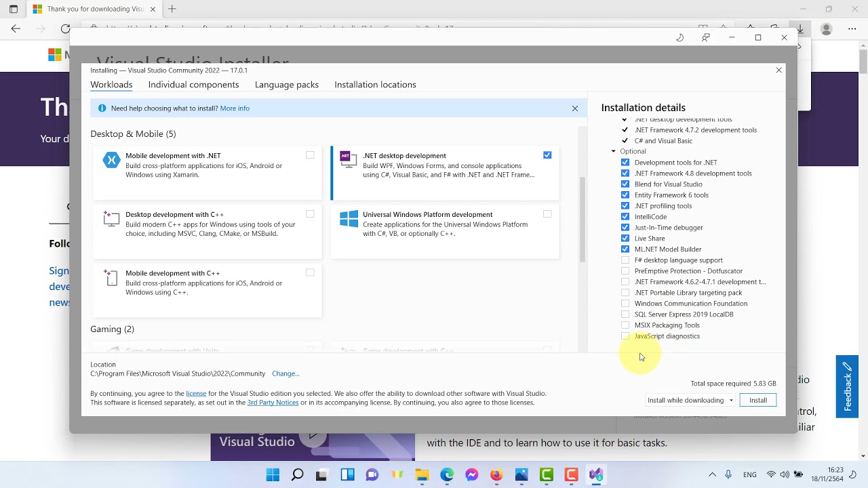The width and height of the screenshot is (868, 488).
Task: Open the Language packs tab
Action: 287,85
